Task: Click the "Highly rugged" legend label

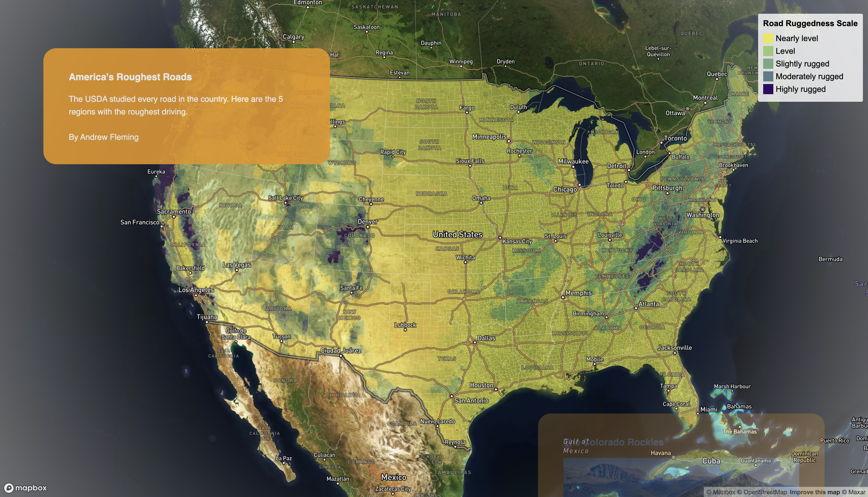Action: click(x=801, y=89)
